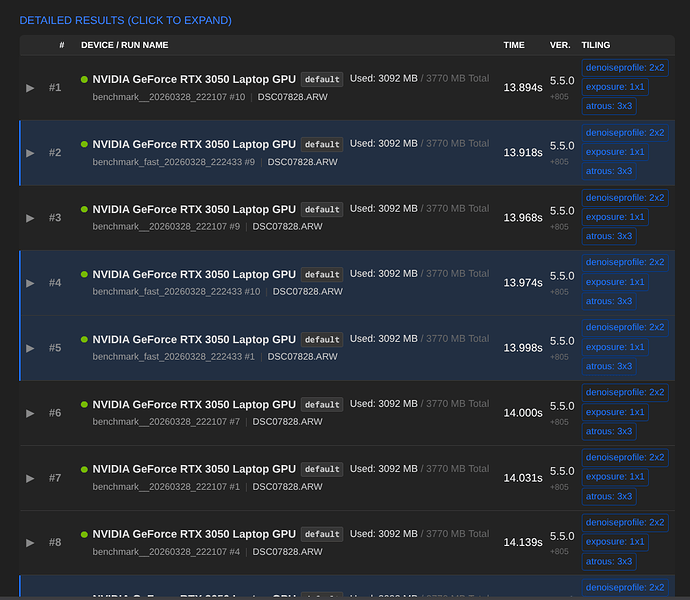The image size is (690, 600).
Task: Click atrous: 3x3 tag in row #2
Action: click(x=609, y=171)
